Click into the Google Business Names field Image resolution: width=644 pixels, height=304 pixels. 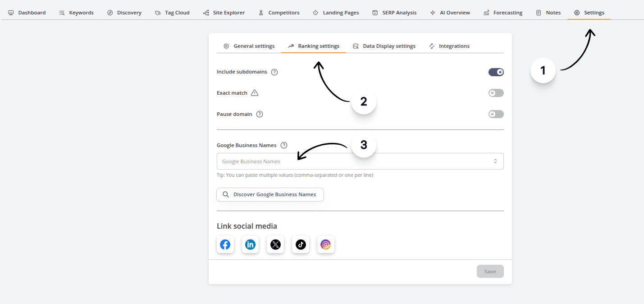pyautogui.click(x=360, y=161)
